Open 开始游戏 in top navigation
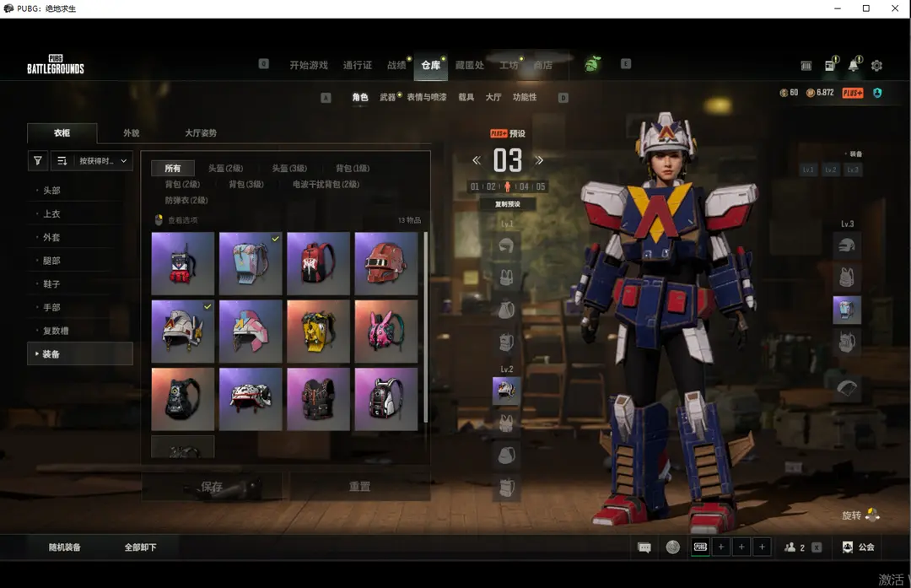The image size is (911, 588). (x=309, y=65)
